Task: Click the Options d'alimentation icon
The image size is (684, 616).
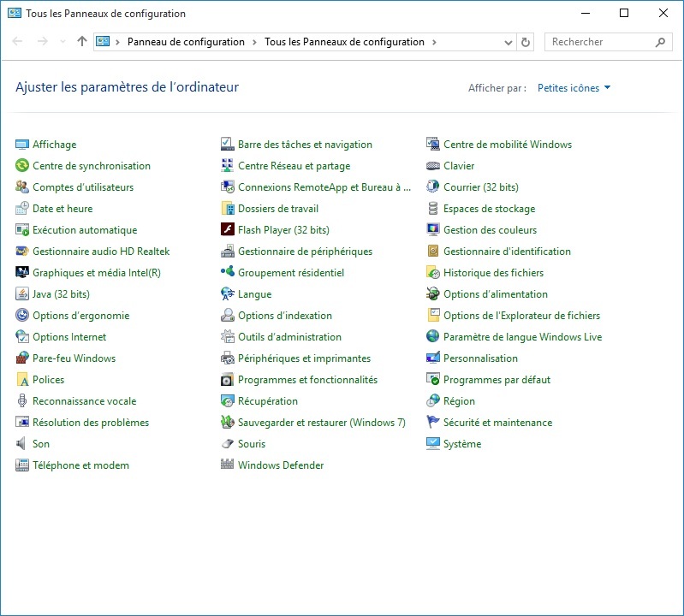Action: pyautogui.click(x=432, y=293)
